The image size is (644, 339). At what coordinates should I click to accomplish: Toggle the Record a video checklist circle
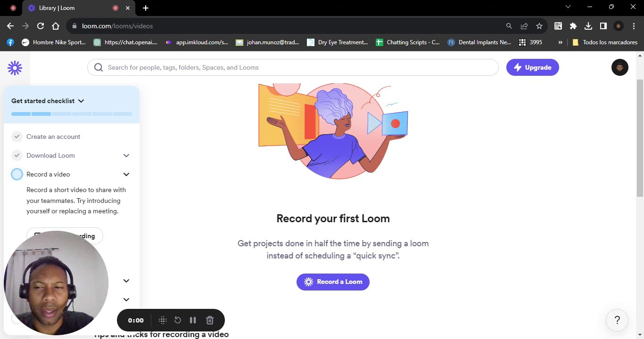17,174
